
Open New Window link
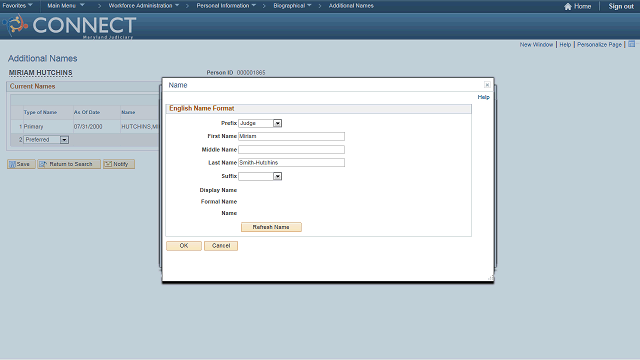(536, 44)
